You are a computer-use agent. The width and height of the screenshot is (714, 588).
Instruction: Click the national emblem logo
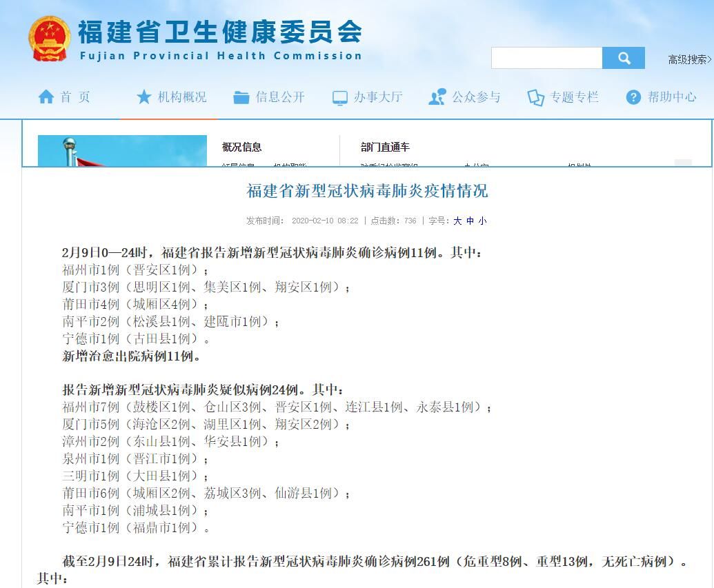point(49,39)
